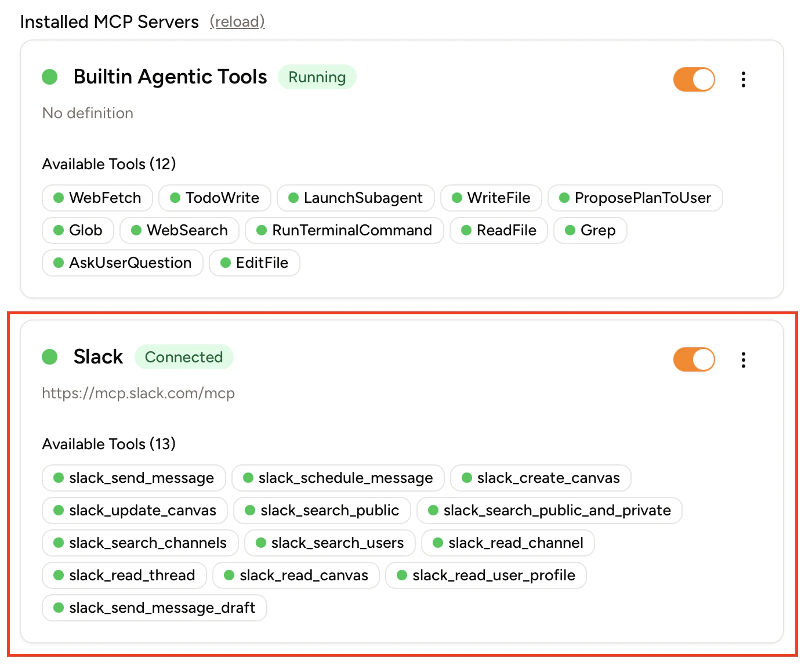Screen dimensions: 812x669
Task: Open the slack_read_canvas tool chip
Action: (x=296, y=575)
